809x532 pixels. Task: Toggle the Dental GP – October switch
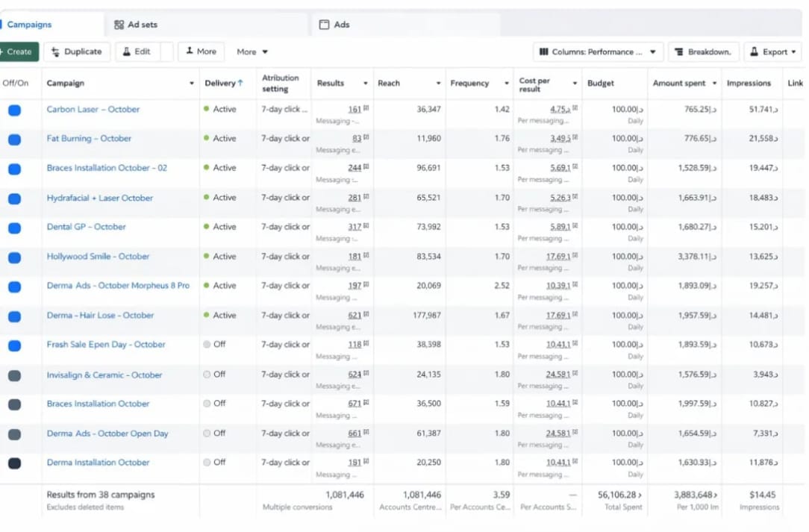(14, 228)
